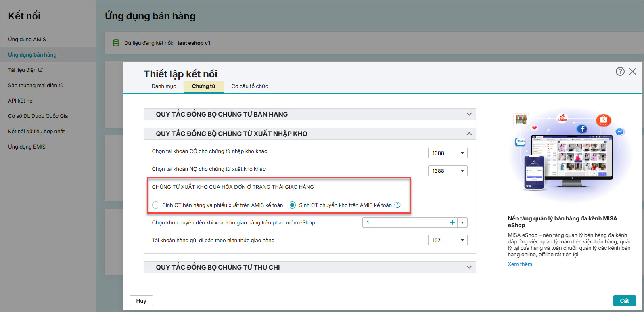Click the 'Nền tảng quản lý bán hàng đa kênh MISA eShop' heading
644x312 pixels.
pyautogui.click(x=562, y=222)
